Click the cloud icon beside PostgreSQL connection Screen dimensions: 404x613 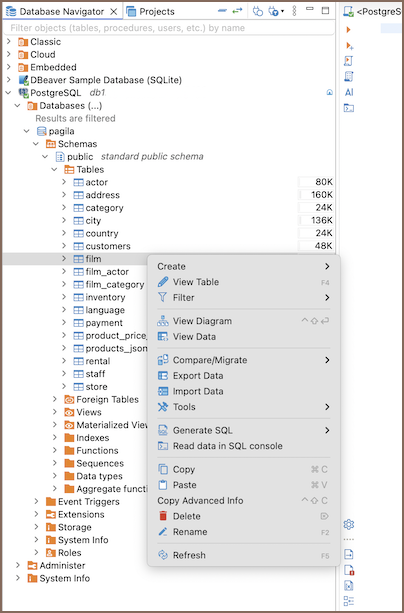tap(329, 93)
